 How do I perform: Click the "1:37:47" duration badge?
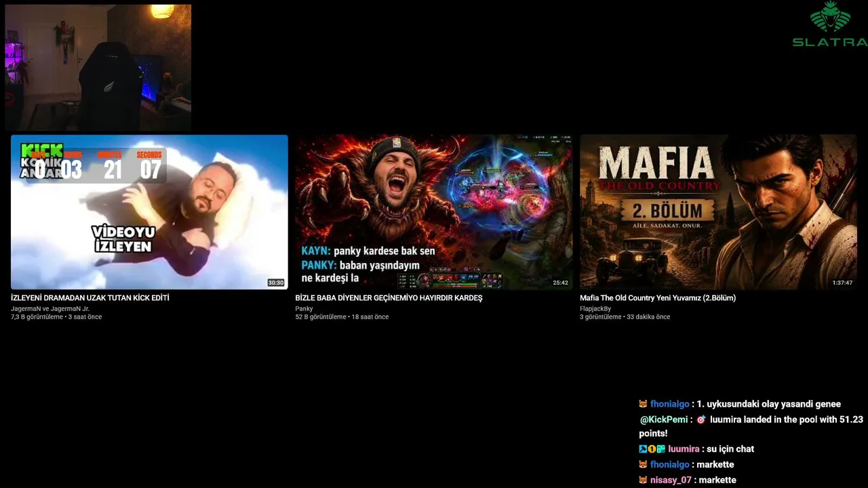tap(842, 283)
